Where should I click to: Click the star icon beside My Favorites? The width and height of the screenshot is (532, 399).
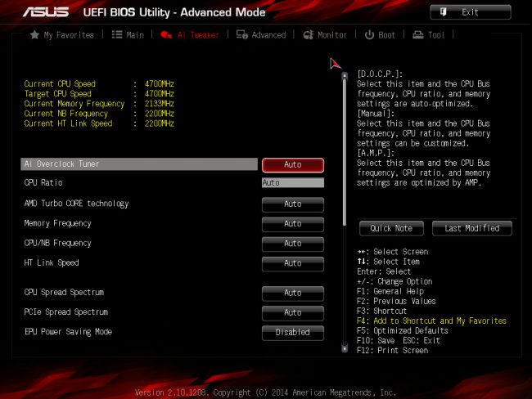click(34, 35)
